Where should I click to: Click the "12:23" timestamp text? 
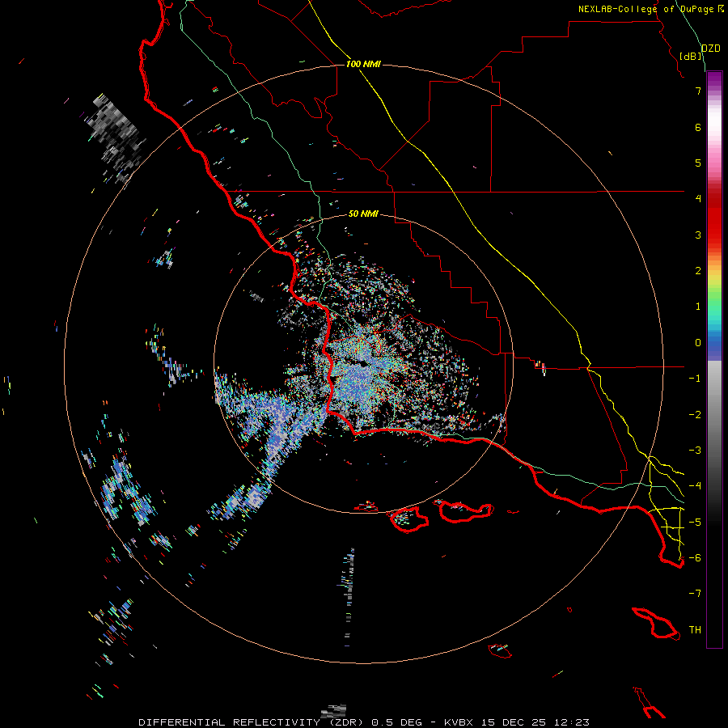(x=572, y=722)
